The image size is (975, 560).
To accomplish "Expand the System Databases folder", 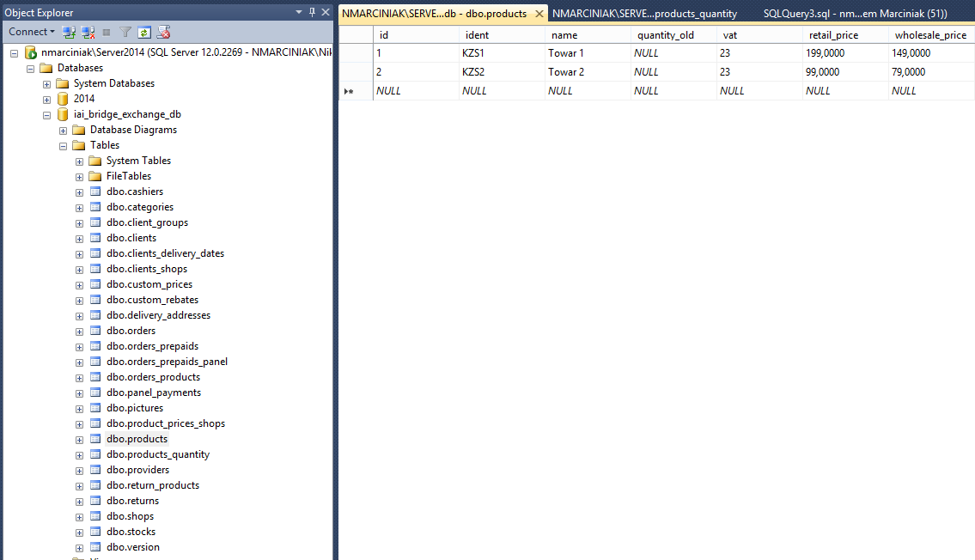I will click(x=47, y=83).
